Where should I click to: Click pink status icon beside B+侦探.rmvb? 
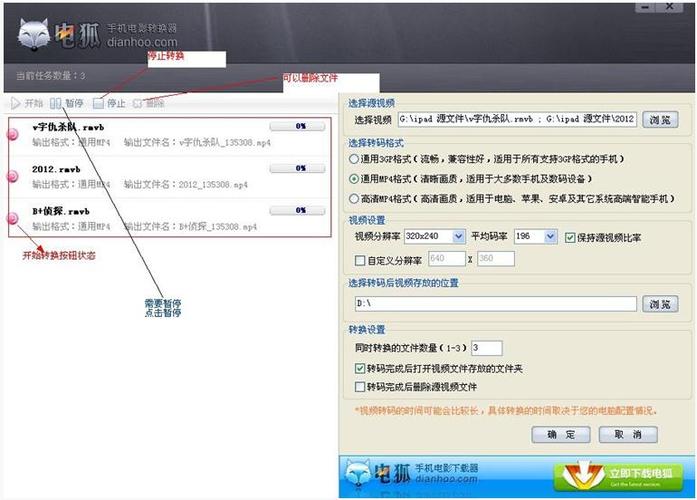(x=12, y=218)
